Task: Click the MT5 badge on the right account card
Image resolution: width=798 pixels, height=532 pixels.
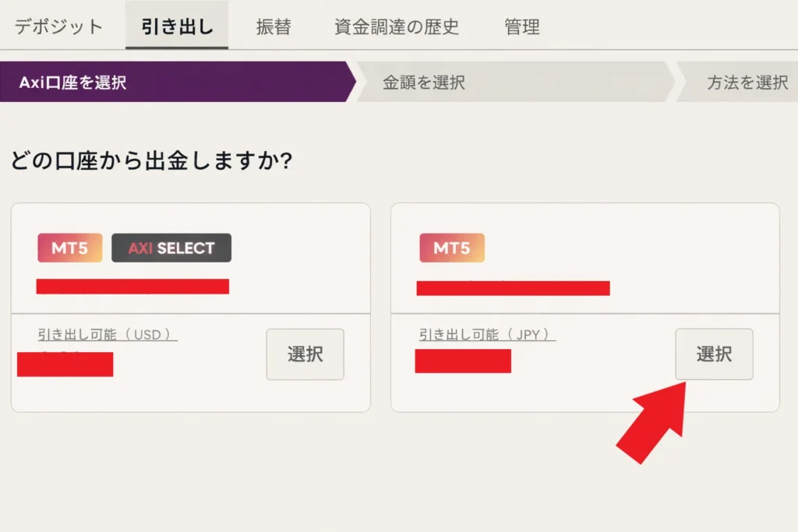Action: (452, 248)
